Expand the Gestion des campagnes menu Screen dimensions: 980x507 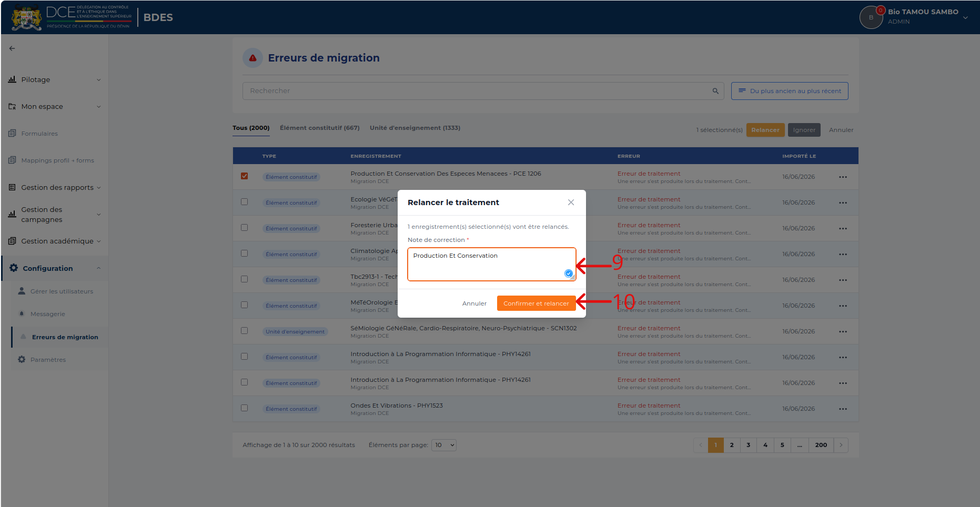coord(98,215)
